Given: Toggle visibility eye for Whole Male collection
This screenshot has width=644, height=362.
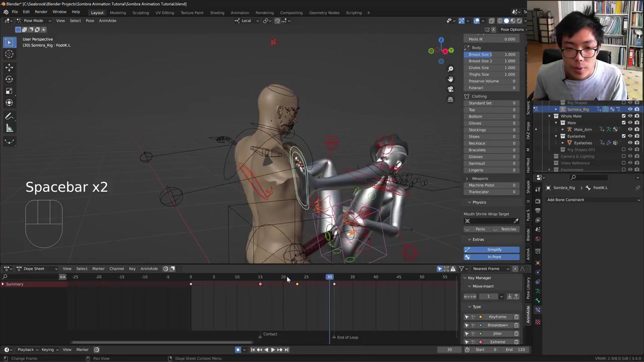Looking at the screenshot, I should coord(630,116).
